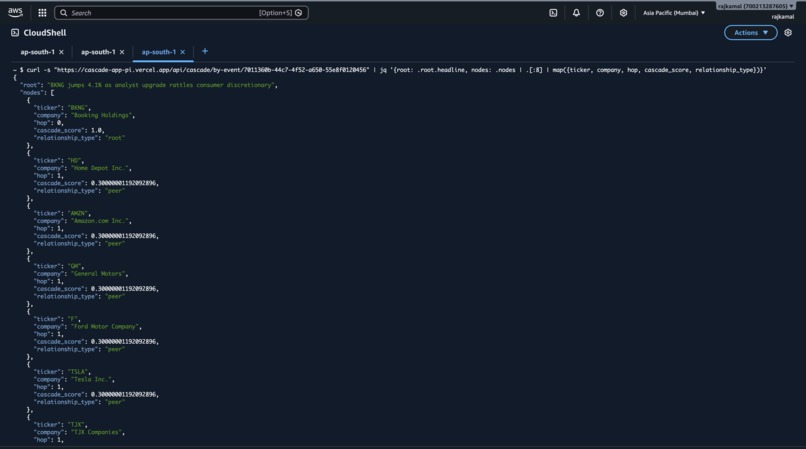This screenshot has width=806, height=449.
Task: Click the CloudShell title icon
Action: point(15,33)
